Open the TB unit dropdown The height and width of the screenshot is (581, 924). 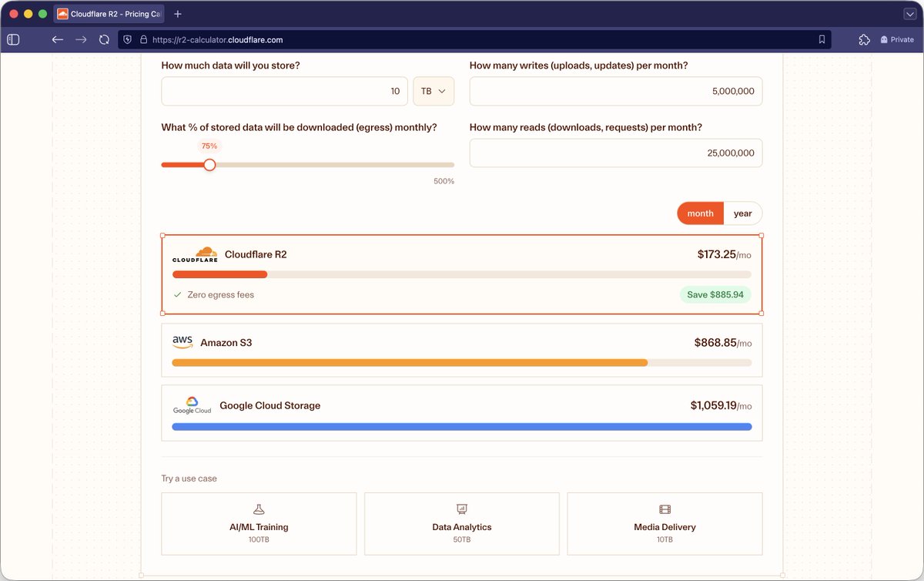[434, 91]
